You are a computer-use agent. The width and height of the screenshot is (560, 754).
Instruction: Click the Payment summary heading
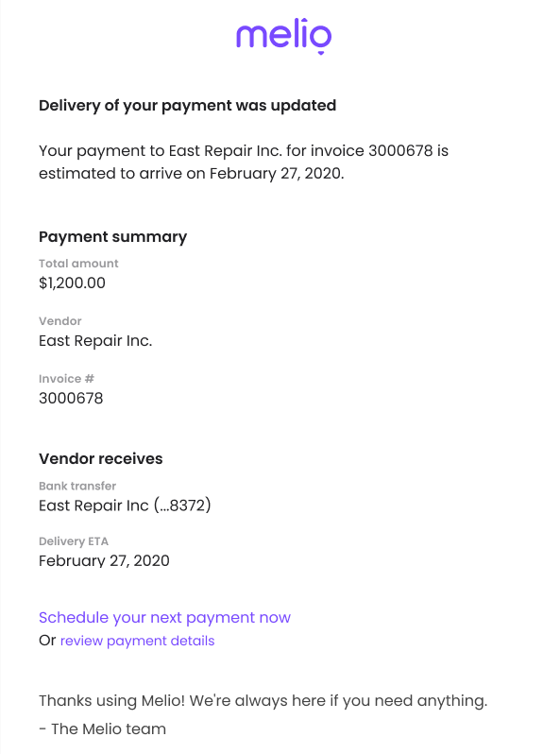pyautogui.click(x=112, y=237)
